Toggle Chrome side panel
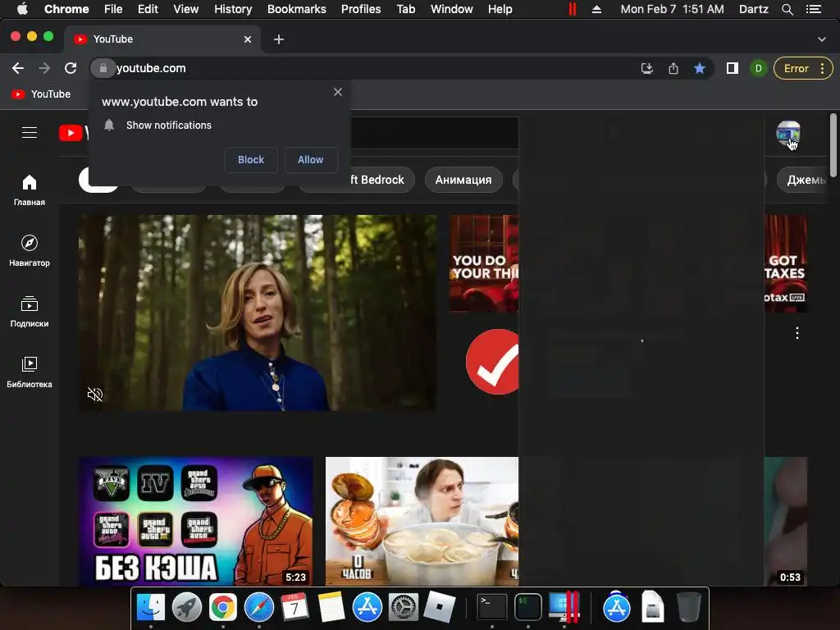This screenshot has height=630, width=840. [x=733, y=68]
